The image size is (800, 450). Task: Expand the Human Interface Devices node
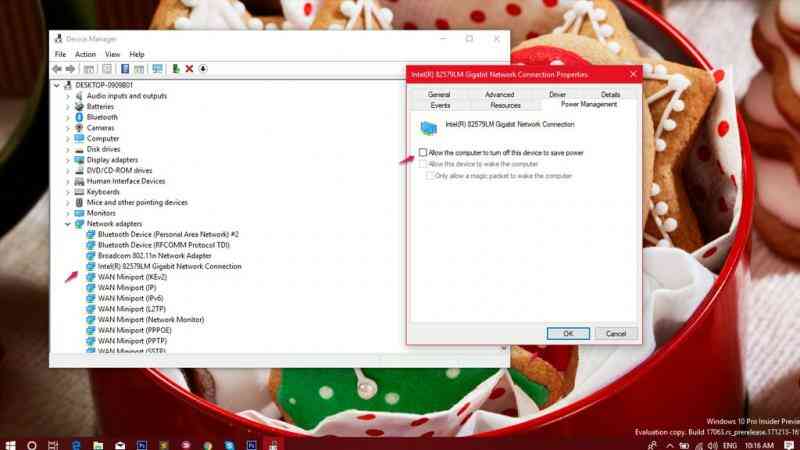[x=68, y=181]
